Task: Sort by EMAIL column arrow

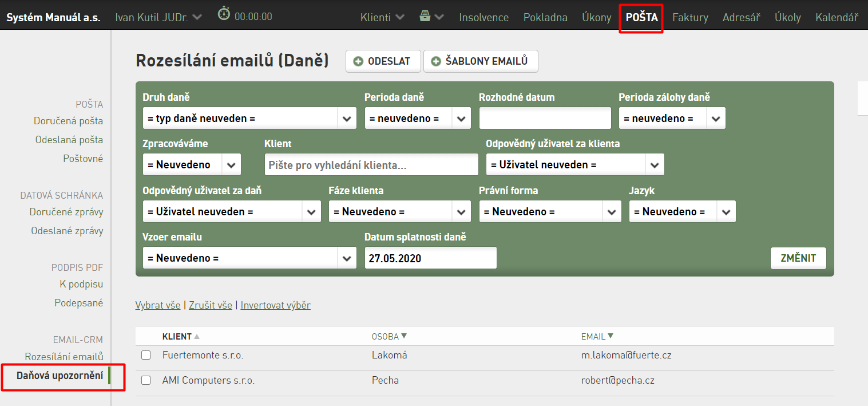Action: click(x=611, y=336)
